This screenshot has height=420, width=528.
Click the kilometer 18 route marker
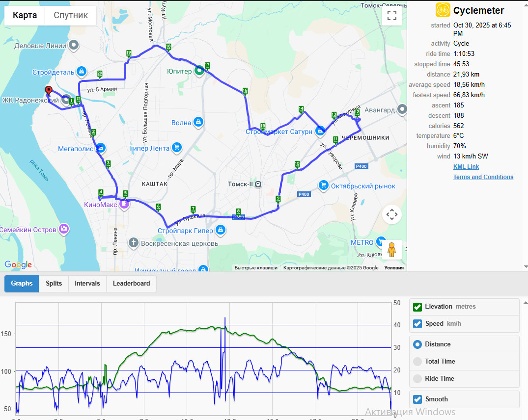168,48
